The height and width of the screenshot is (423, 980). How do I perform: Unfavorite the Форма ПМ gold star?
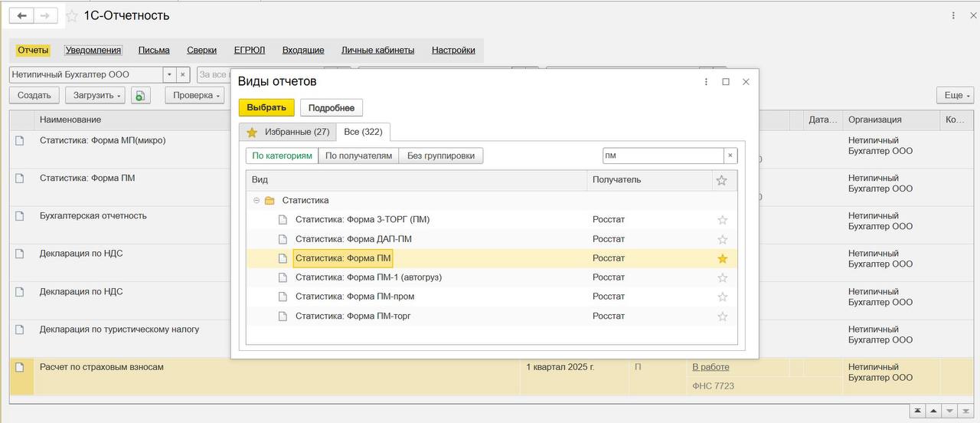pyautogui.click(x=722, y=258)
